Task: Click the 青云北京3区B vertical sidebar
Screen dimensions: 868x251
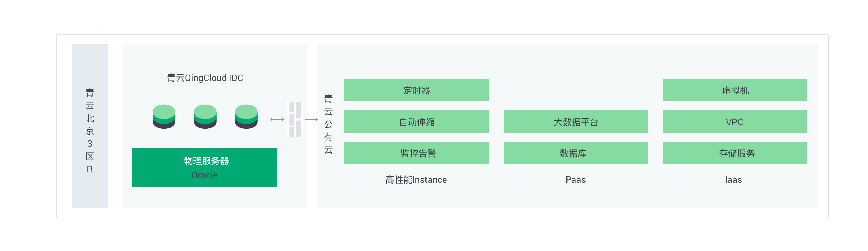Action: (90, 126)
